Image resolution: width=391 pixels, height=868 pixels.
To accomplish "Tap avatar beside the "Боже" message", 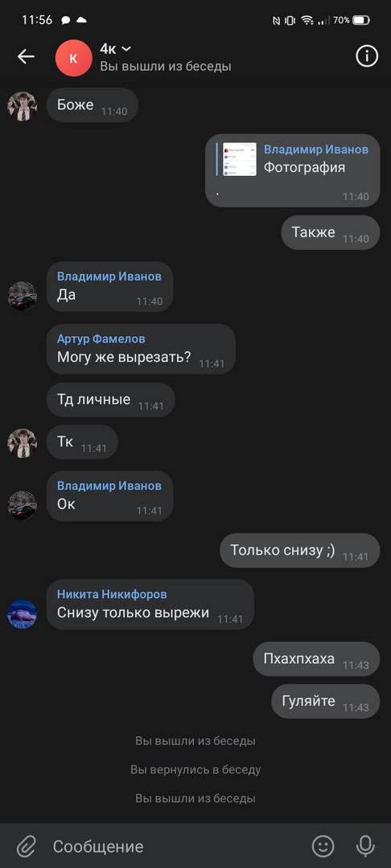I will pos(23,106).
